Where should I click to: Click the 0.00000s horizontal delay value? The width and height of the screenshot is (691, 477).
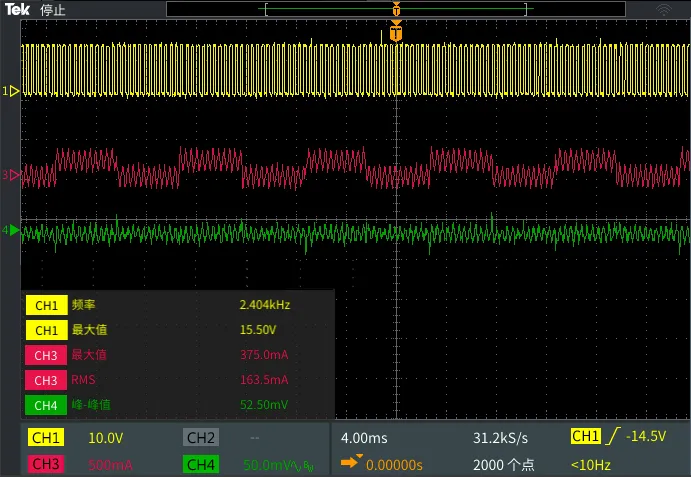[394, 465]
